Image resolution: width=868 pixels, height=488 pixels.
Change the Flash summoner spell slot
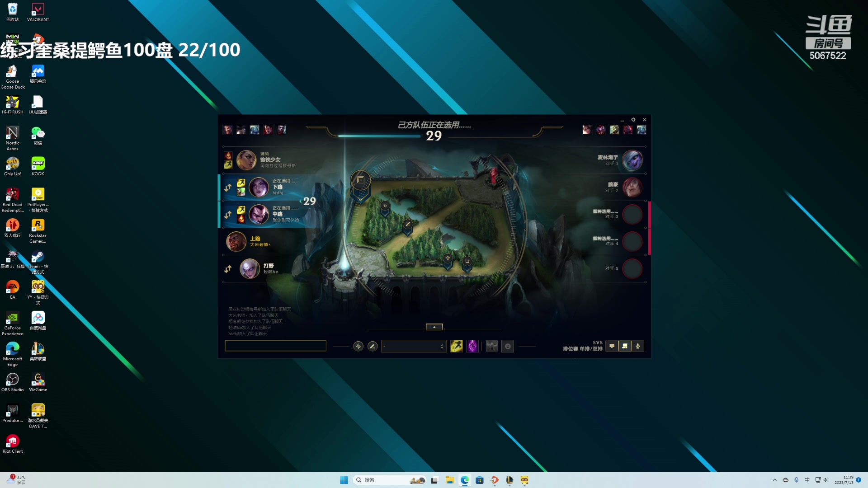(457, 346)
